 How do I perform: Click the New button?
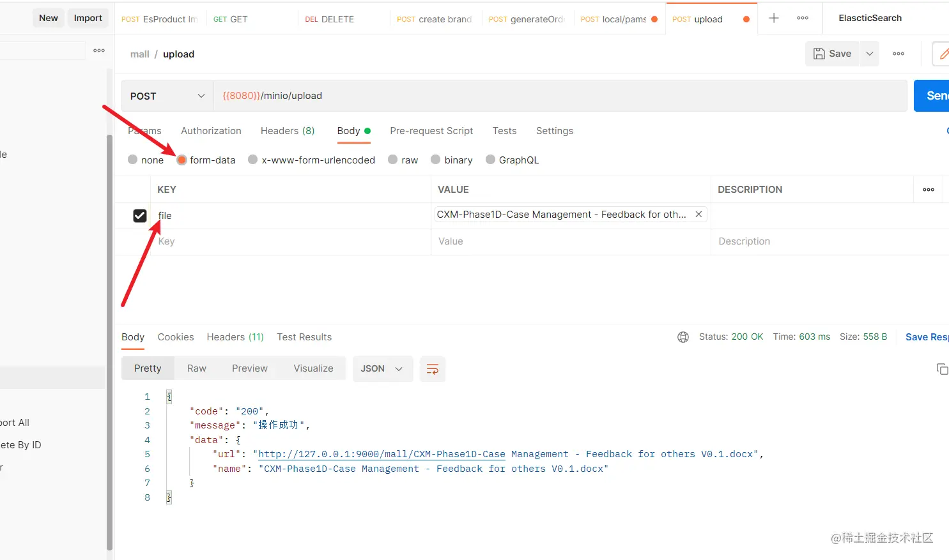coord(49,18)
